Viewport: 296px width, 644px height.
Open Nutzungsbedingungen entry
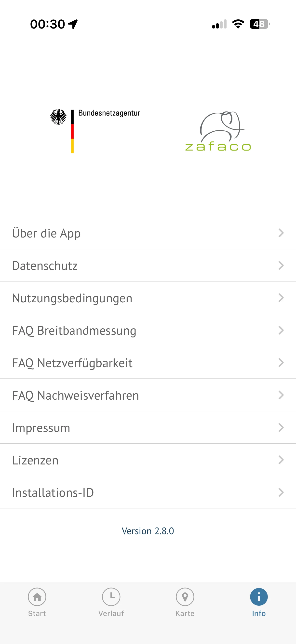pyautogui.click(x=72, y=298)
